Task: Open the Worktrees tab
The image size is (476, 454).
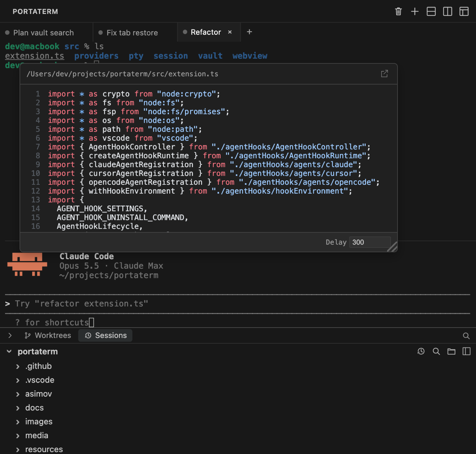Action: pos(48,336)
